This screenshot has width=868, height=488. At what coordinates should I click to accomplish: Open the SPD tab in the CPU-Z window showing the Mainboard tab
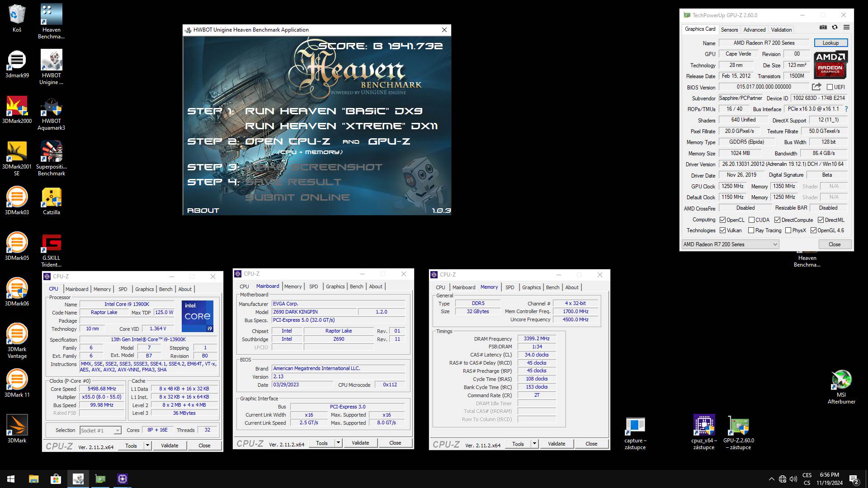[x=314, y=286]
